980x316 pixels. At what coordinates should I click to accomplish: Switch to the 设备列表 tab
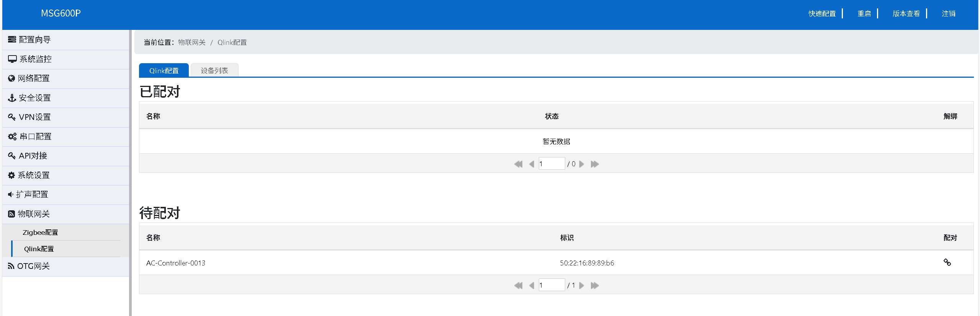(x=214, y=70)
